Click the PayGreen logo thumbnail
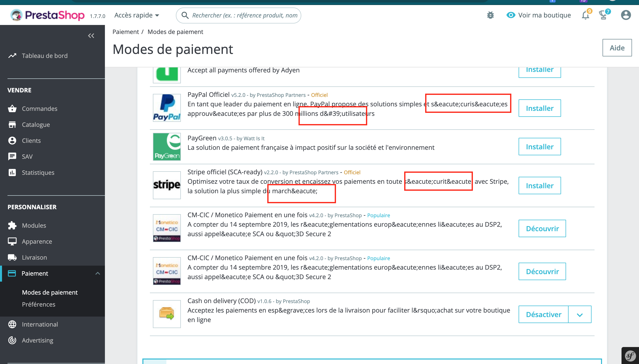The width and height of the screenshot is (639, 364). pyautogui.click(x=167, y=147)
